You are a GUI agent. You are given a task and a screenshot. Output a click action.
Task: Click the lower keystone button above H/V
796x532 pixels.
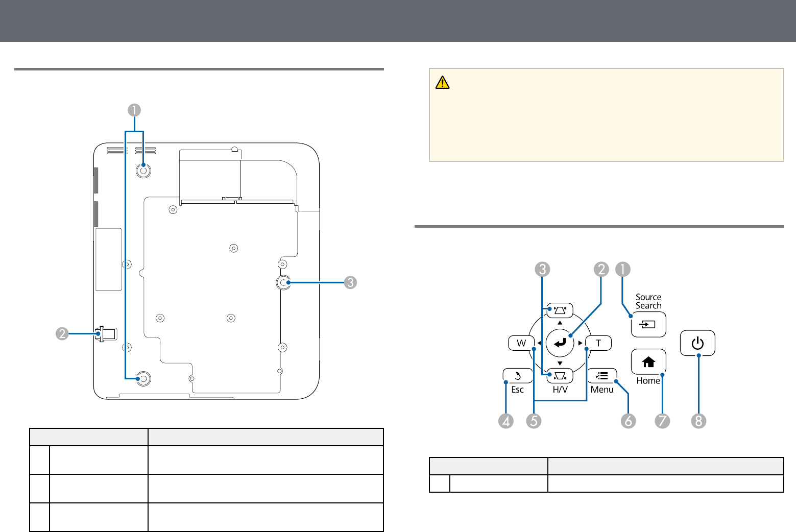coord(560,376)
